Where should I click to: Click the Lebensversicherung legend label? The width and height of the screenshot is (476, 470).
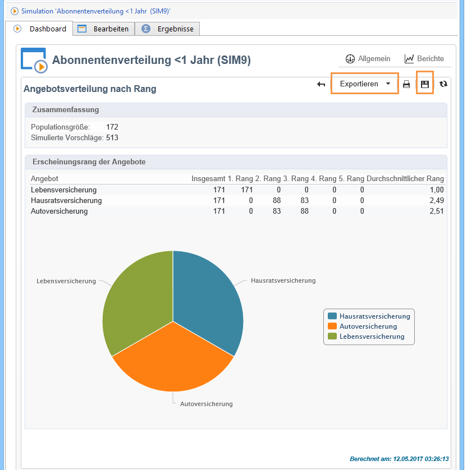click(x=372, y=336)
